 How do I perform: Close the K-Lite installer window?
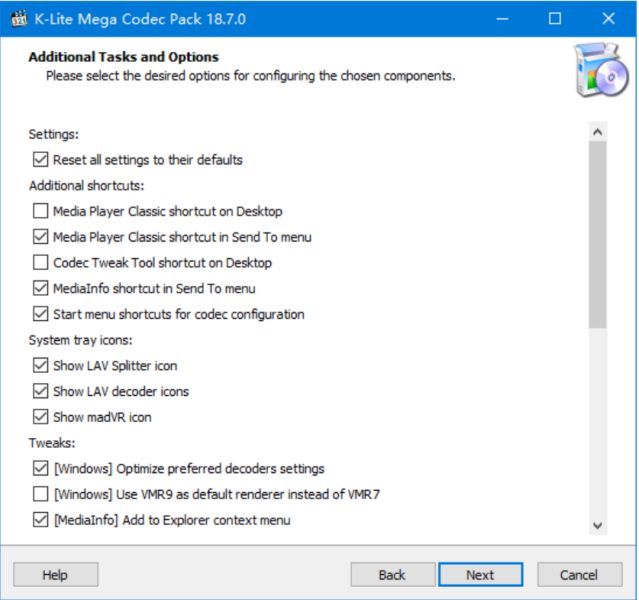(x=608, y=19)
